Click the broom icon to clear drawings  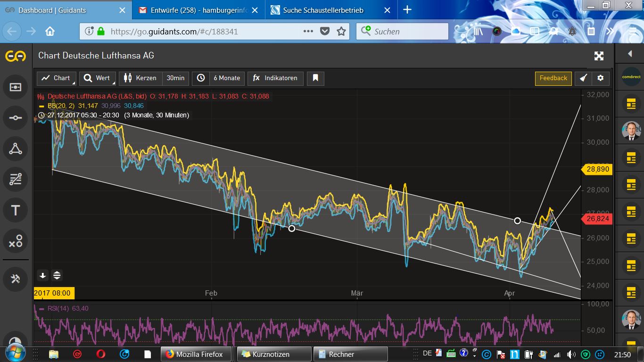[x=583, y=78]
